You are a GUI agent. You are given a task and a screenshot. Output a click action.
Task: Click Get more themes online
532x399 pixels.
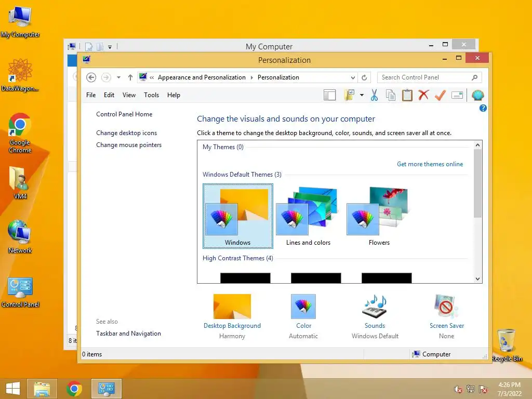430,164
